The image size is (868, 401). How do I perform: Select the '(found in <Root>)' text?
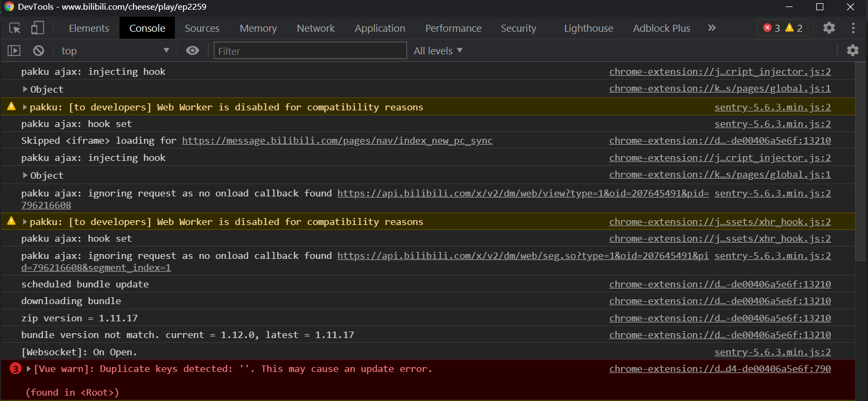[x=72, y=392]
